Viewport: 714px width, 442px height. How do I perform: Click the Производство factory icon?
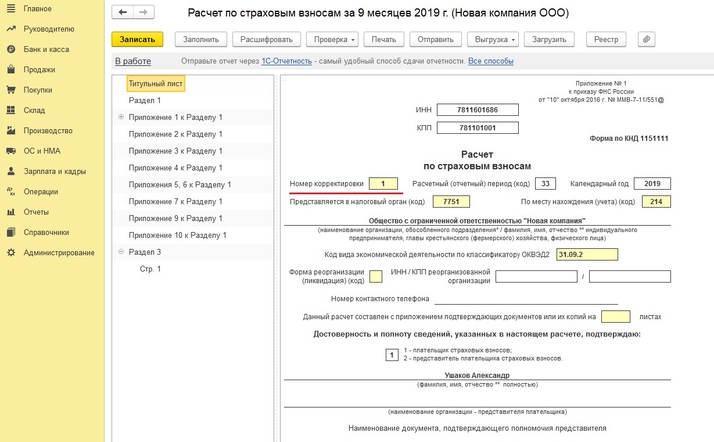pyautogui.click(x=11, y=131)
